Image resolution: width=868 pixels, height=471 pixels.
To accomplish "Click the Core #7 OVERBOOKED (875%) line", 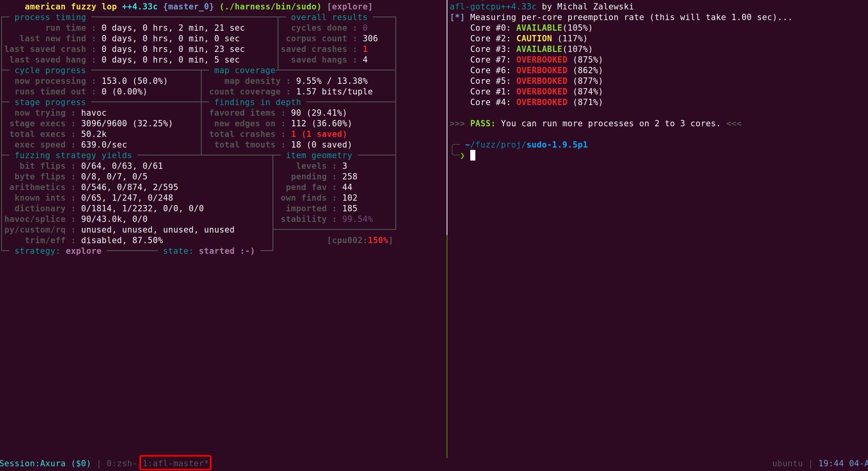I will point(536,59).
